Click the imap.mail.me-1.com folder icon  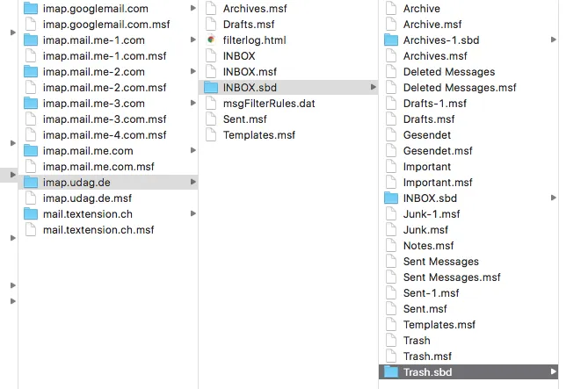pyautogui.click(x=31, y=40)
